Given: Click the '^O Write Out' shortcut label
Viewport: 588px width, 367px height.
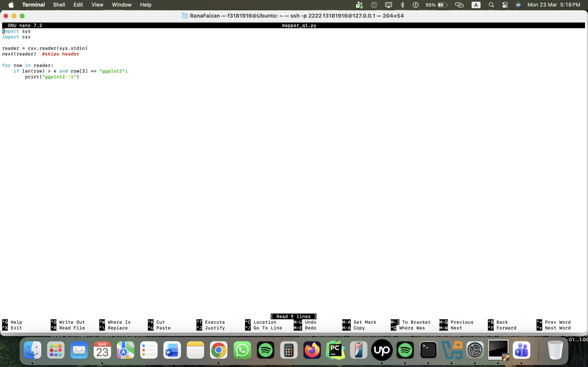Looking at the screenshot, I should point(68,322).
